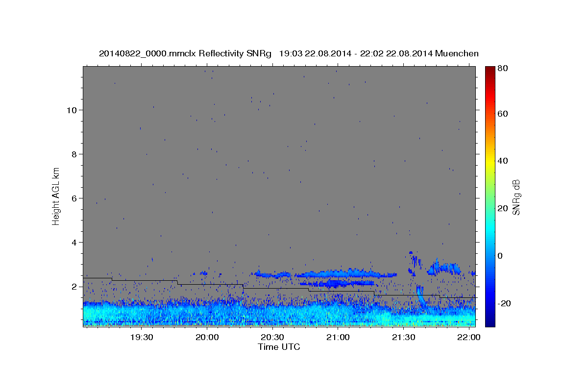Image resolution: width=588 pixels, height=392 pixels.
Task: Click the height tick label 4
Action: point(74,242)
